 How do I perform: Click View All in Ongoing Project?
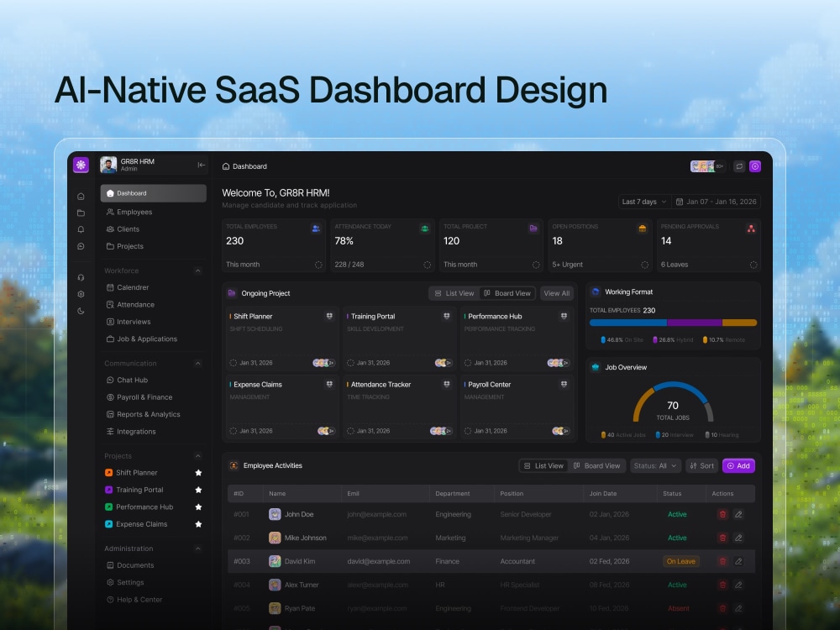coord(557,293)
